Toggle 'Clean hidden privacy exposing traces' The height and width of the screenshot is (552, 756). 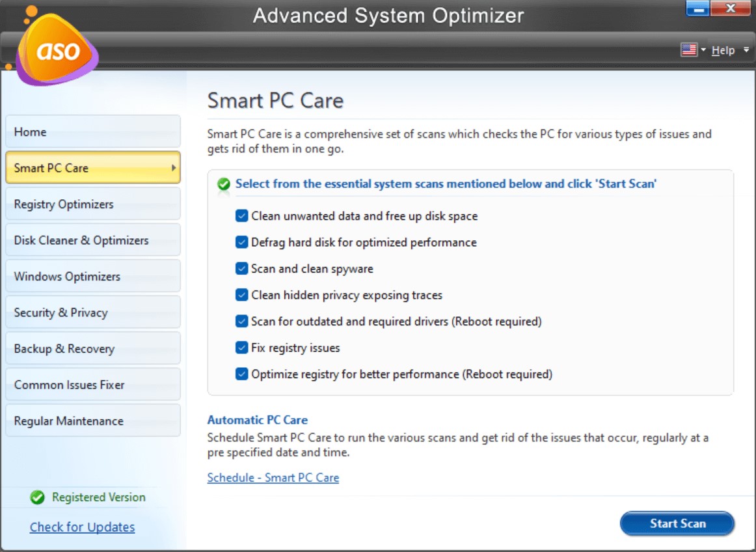click(241, 295)
